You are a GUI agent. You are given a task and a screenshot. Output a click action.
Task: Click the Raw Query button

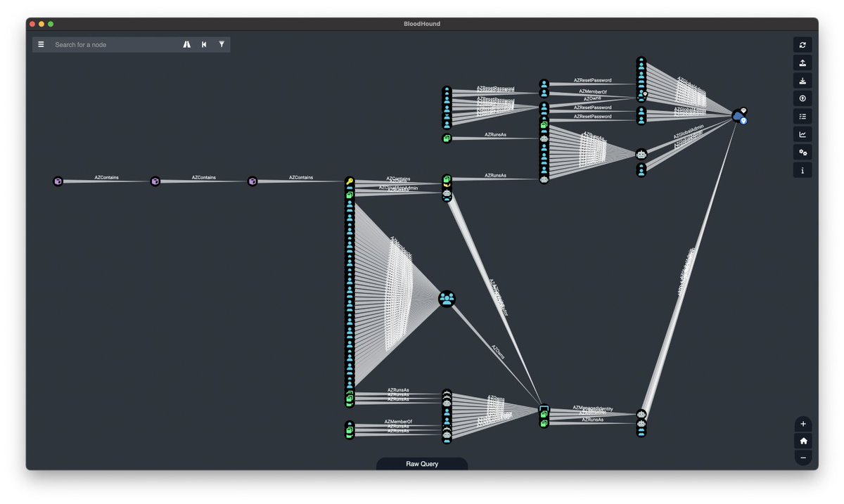click(x=422, y=464)
